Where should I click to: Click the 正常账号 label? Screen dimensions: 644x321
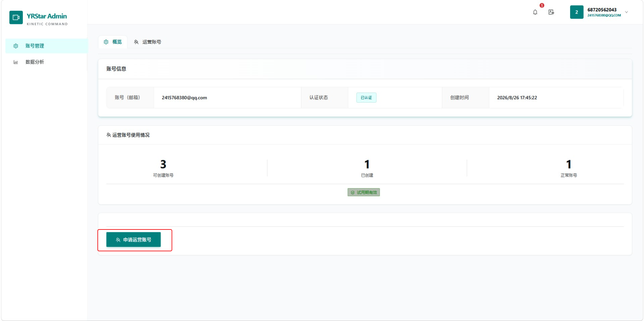click(569, 175)
